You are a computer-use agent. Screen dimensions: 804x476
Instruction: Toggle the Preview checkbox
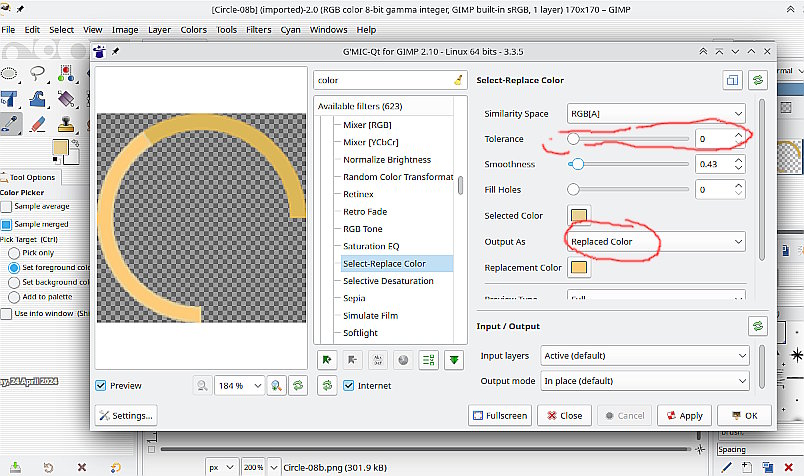tap(102, 386)
